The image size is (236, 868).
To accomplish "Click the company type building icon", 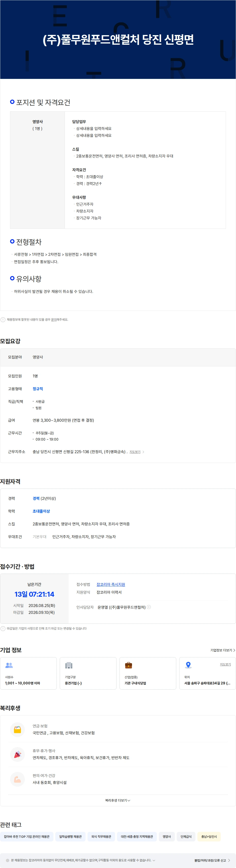I will 69,665.
